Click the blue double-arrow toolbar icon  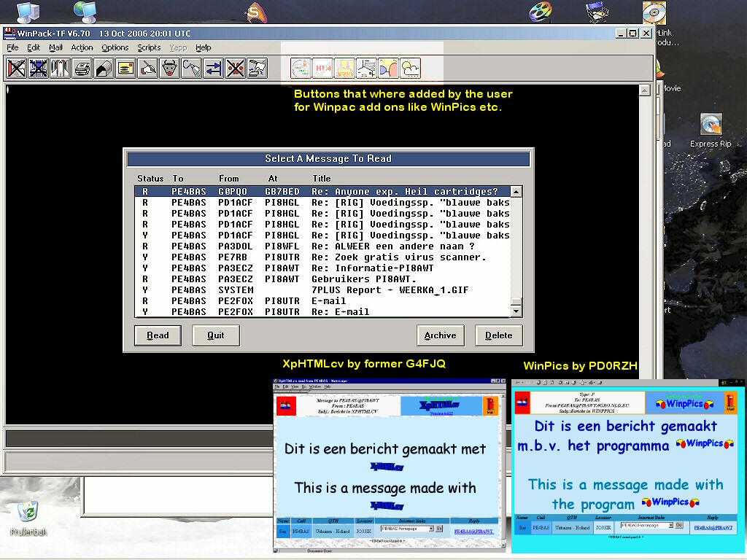(x=214, y=69)
